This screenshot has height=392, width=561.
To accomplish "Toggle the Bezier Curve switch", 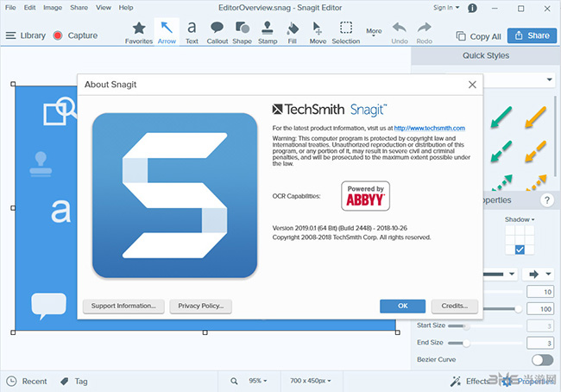I will pyautogui.click(x=542, y=360).
